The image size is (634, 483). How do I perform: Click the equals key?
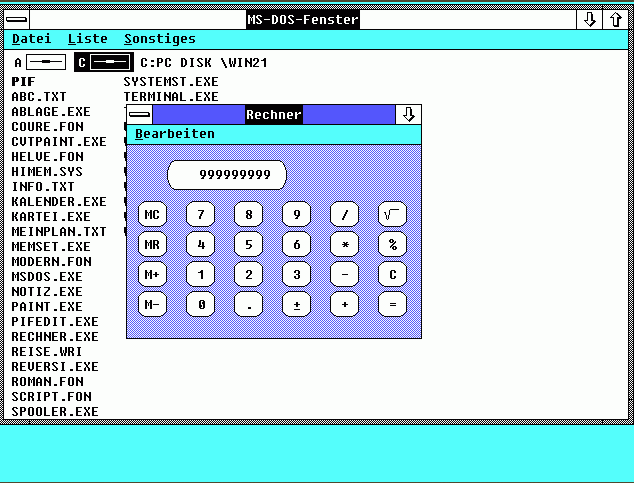(x=393, y=304)
